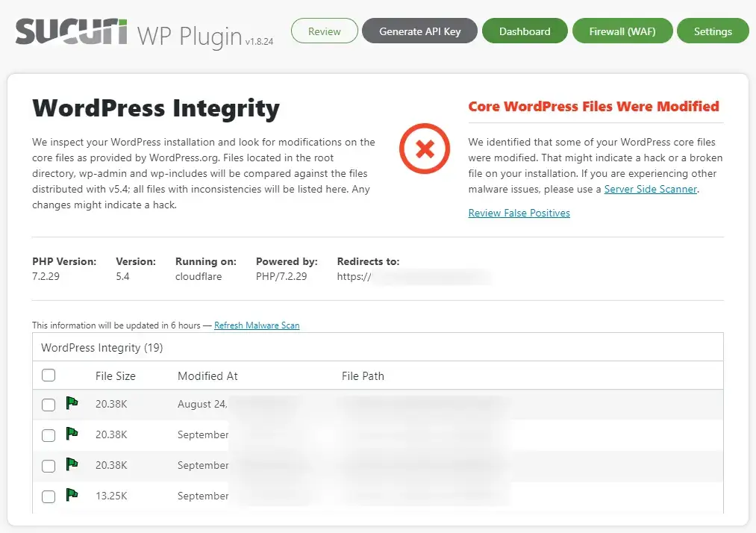
Task: Open the Review page
Action: [325, 31]
